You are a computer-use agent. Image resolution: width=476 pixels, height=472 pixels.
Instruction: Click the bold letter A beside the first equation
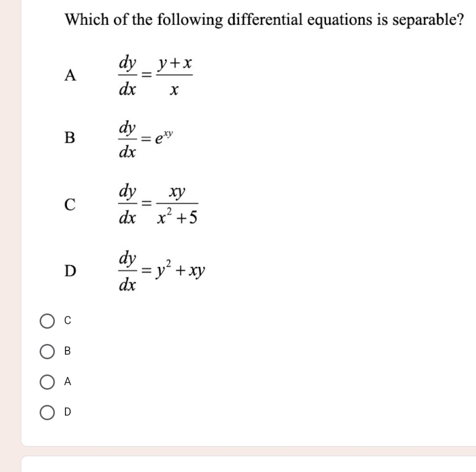point(71,76)
